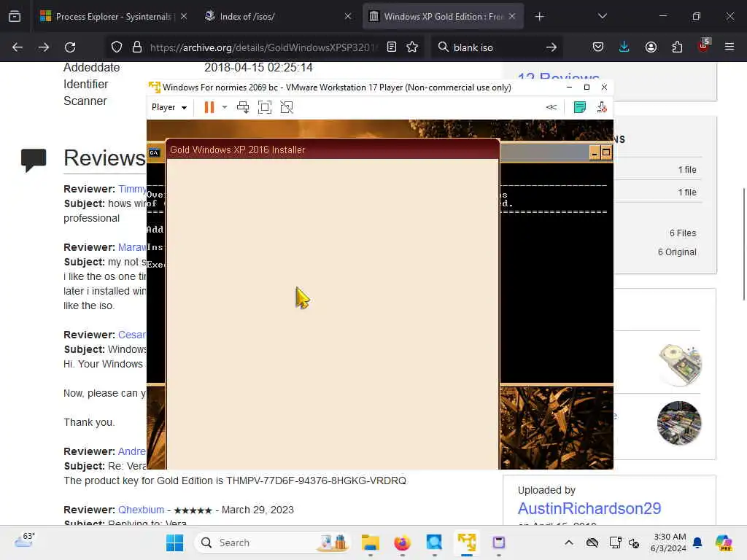This screenshot has width=747, height=560.
Task: Maximize the command prompt window in VM
Action: pos(606,153)
